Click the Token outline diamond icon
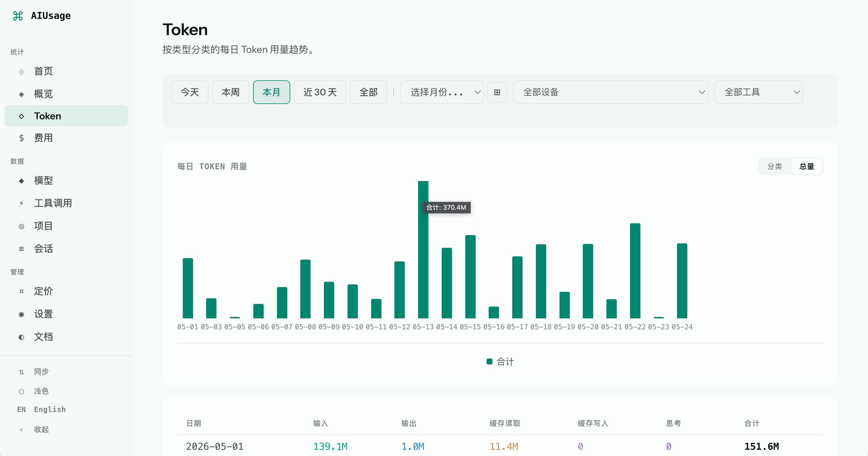 21,116
